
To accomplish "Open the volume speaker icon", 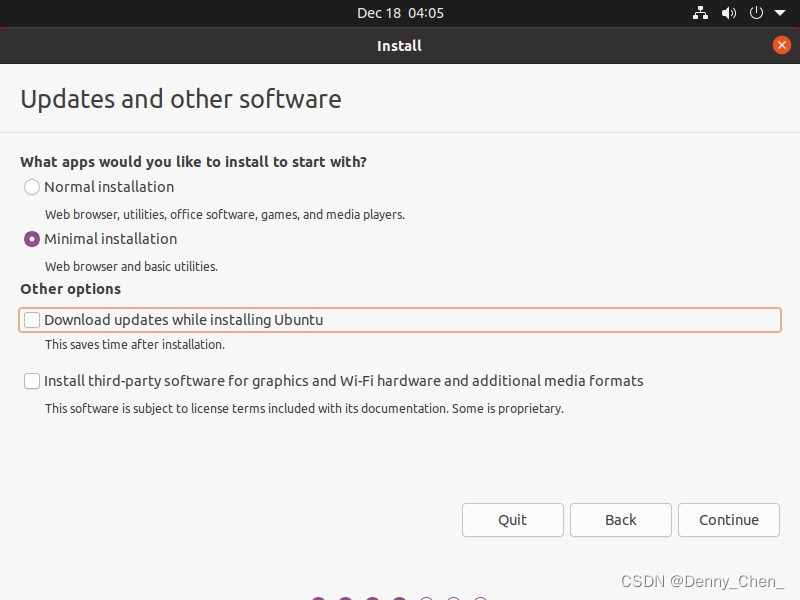I will click(729, 13).
